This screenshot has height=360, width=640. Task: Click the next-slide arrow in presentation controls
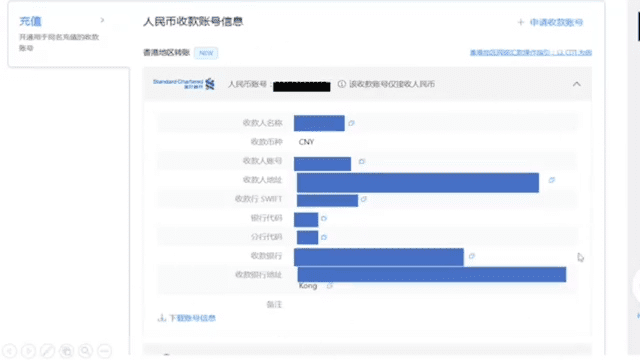pos(28,351)
